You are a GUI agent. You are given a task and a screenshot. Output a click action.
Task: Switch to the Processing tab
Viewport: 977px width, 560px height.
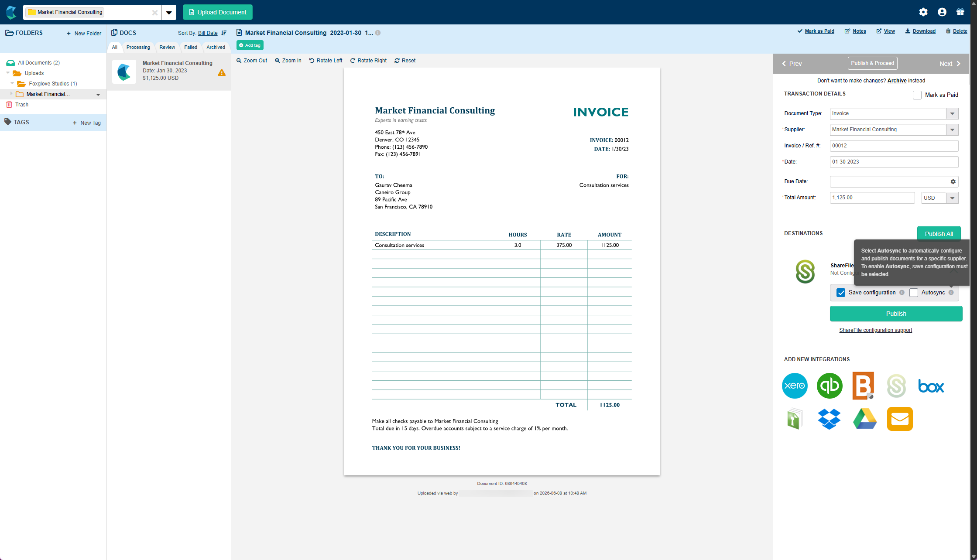138,47
